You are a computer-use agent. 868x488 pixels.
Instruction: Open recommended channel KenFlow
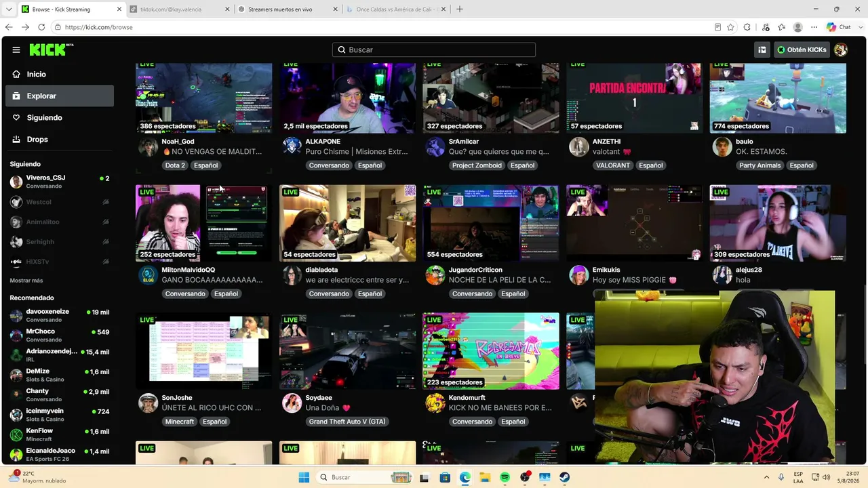60,434
